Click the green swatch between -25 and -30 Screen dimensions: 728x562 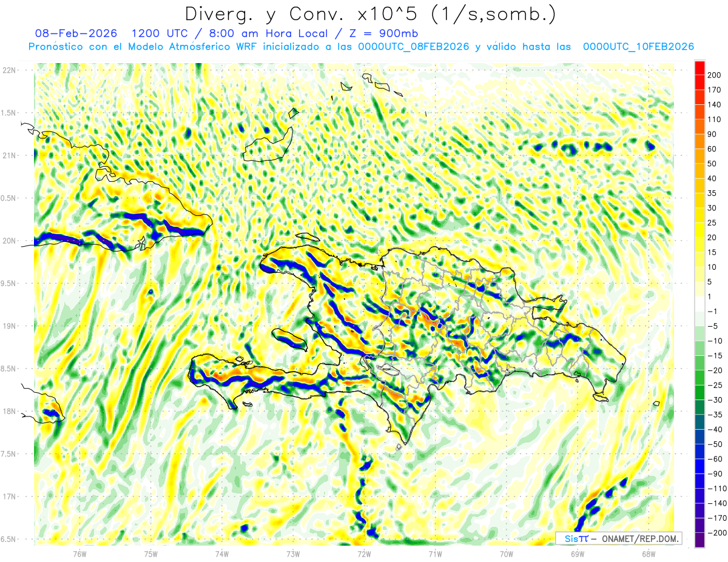click(x=699, y=392)
